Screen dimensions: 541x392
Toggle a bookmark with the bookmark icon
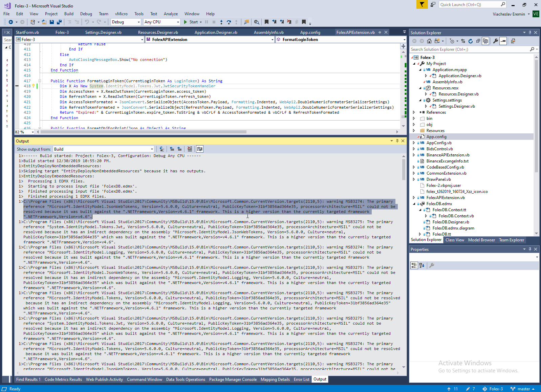[x=267, y=22]
